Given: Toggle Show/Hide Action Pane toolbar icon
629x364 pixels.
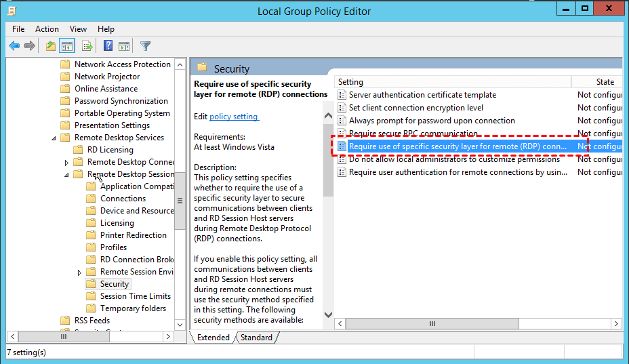Looking at the screenshot, I should point(124,46).
